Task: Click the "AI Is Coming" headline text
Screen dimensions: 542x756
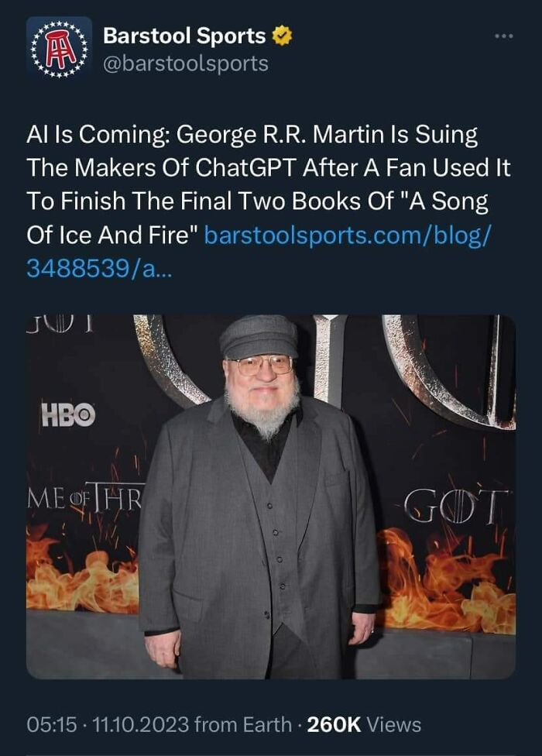Action: [x=96, y=135]
